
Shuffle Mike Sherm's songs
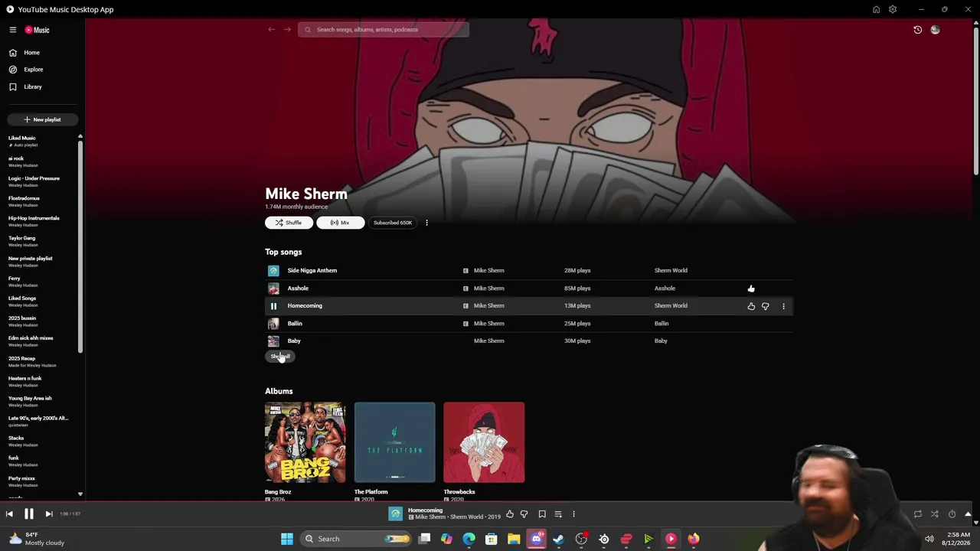(x=289, y=223)
